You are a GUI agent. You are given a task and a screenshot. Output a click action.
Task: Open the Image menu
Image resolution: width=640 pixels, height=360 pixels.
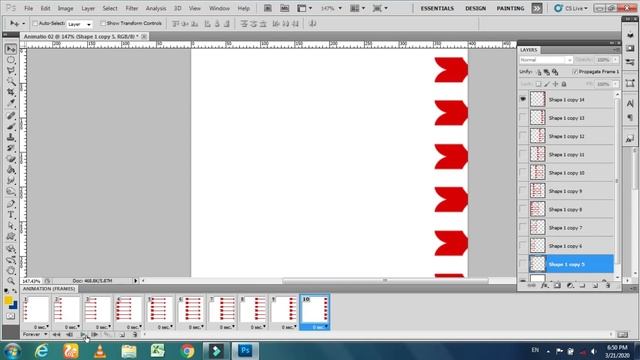tap(65, 8)
